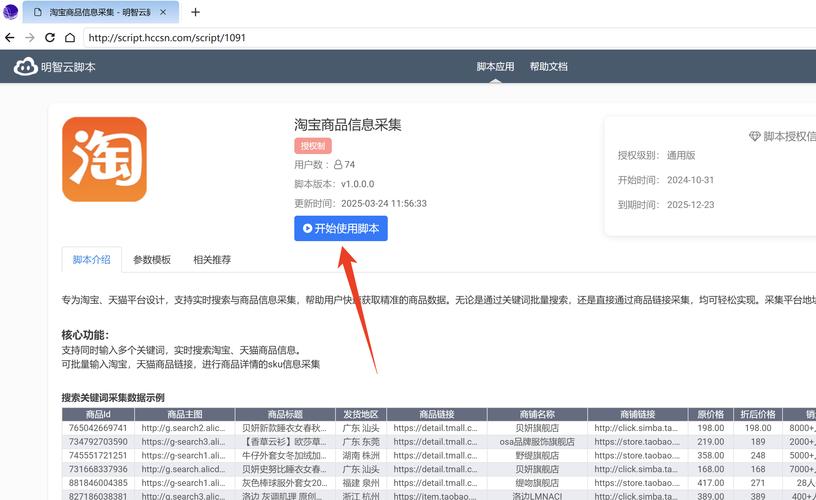Open the 脚本应用 navigation menu
Image resolution: width=816 pixels, height=500 pixels.
tap(495, 67)
